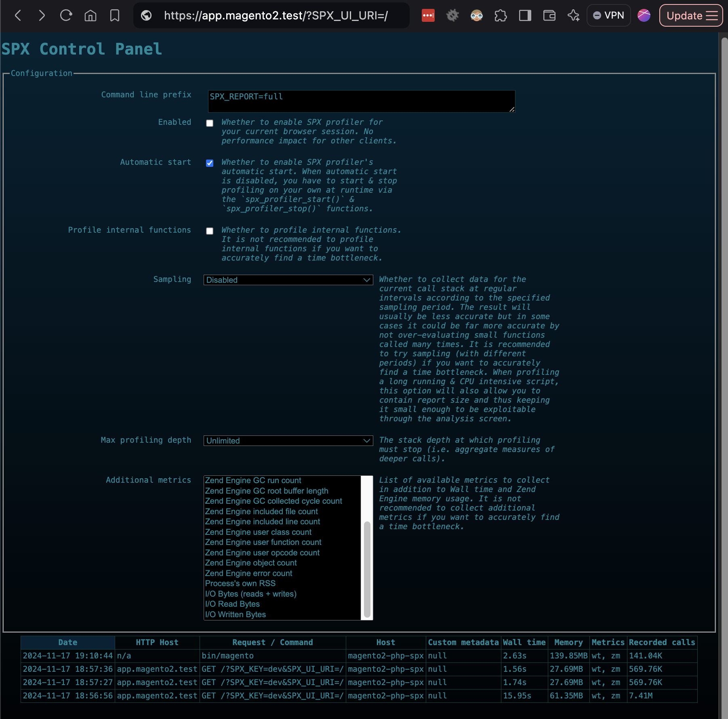Enable the SPX profiler Enabled checkbox
Image resolution: width=728 pixels, height=719 pixels.
[x=209, y=123]
